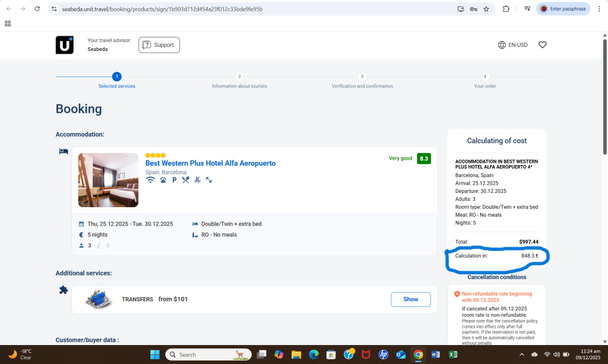Bookmark this page with the star icon
Screen dimensions: 608x364
click(x=486, y=9)
